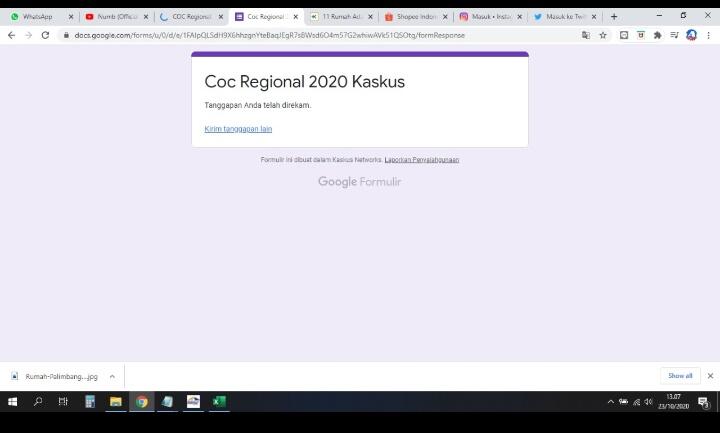Close the Masuk Instagram tab
The height and width of the screenshot is (433, 720).
519,17
